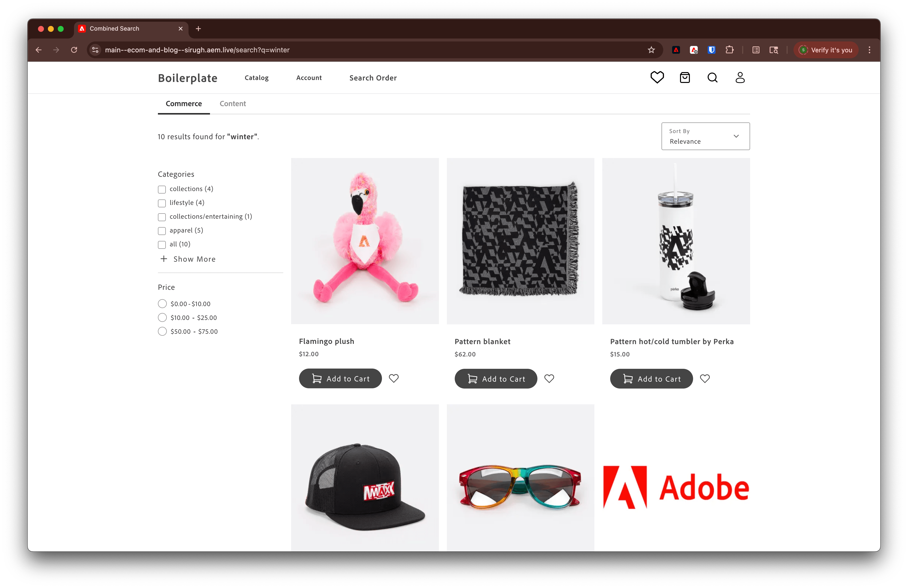Open the Sort By Relevance dropdown
The width and height of the screenshot is (908, 588).
tap(705, 136)
